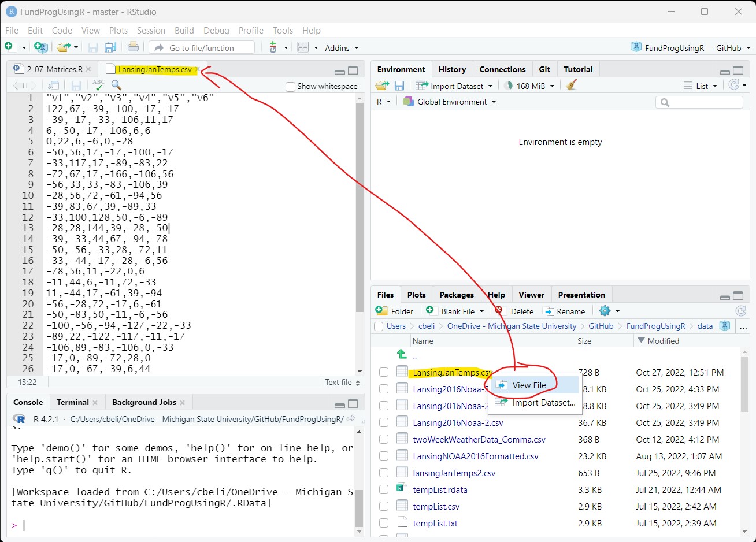Check the box for tempList.csv
The image size is (756, 542).
pyautogui.click(x=384, y=506)
